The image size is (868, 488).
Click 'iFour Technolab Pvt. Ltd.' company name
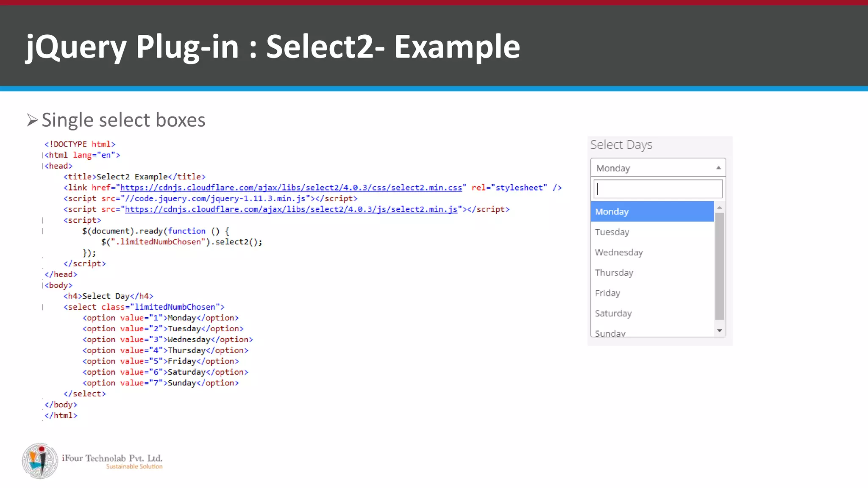click(112, 458)
